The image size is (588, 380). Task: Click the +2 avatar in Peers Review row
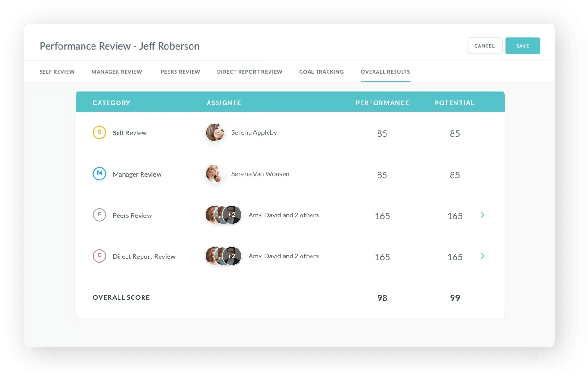[x=232, y=215]
